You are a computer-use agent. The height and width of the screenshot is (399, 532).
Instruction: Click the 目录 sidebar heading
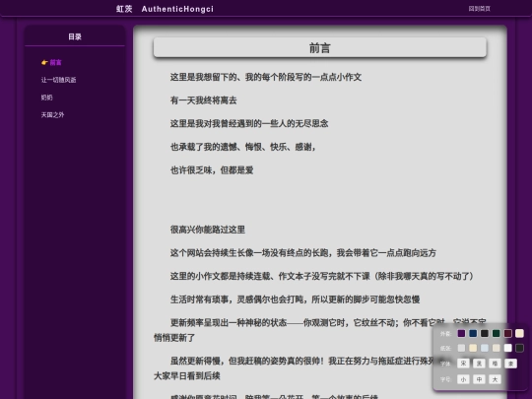[x=75, y=36]
